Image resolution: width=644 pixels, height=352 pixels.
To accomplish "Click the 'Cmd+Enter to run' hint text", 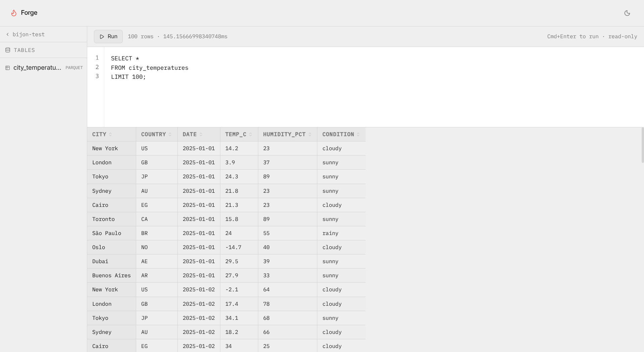I will pyautogui.click(x=573, y=37).
